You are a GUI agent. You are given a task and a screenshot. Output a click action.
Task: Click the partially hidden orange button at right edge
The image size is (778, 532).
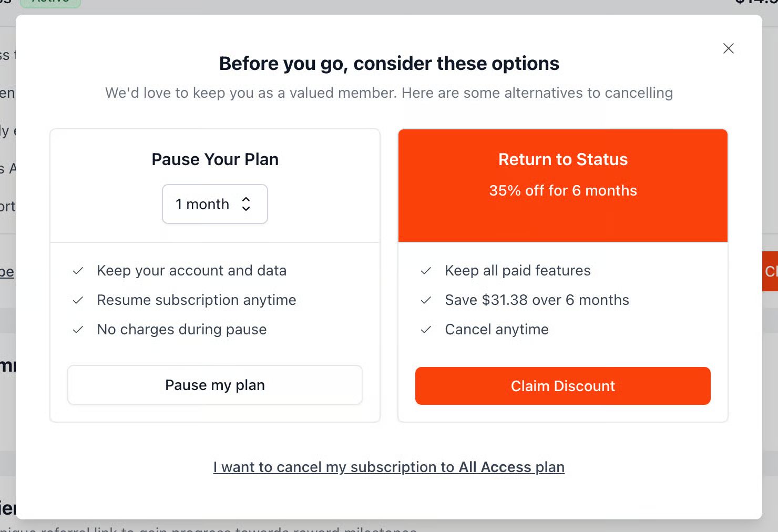click(770, 271)
